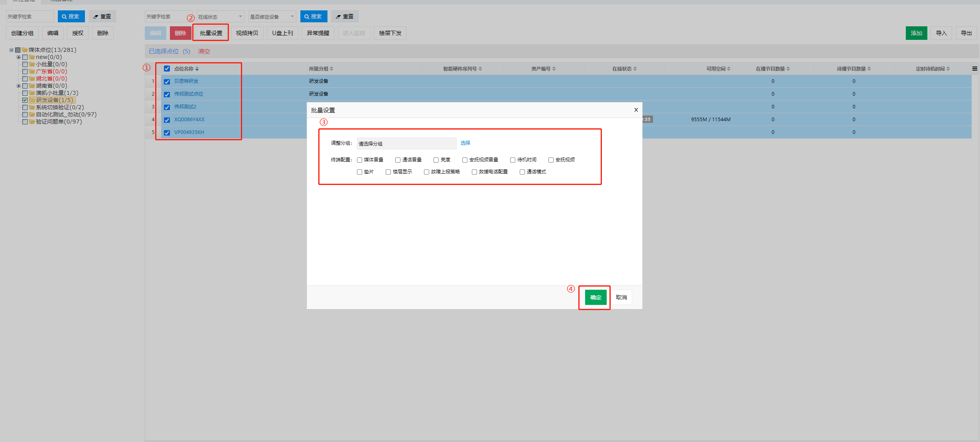Click the left panel 搜索 magnifier button
980x442 pixels.
(71, 16)
